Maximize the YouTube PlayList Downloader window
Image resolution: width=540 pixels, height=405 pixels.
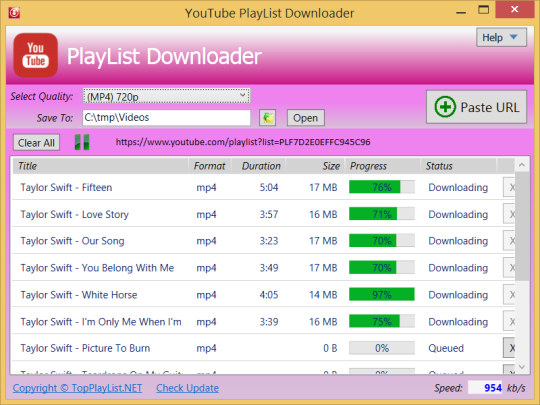point(483,10)
